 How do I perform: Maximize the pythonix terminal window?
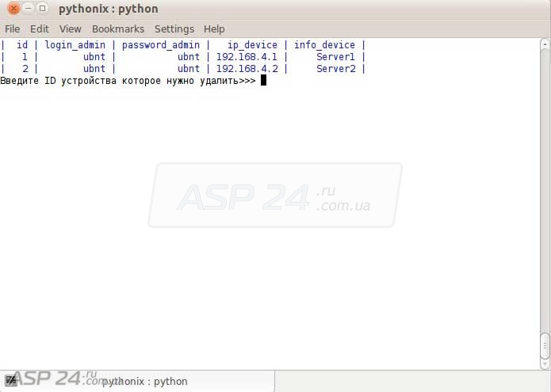(x=42, y=9)
